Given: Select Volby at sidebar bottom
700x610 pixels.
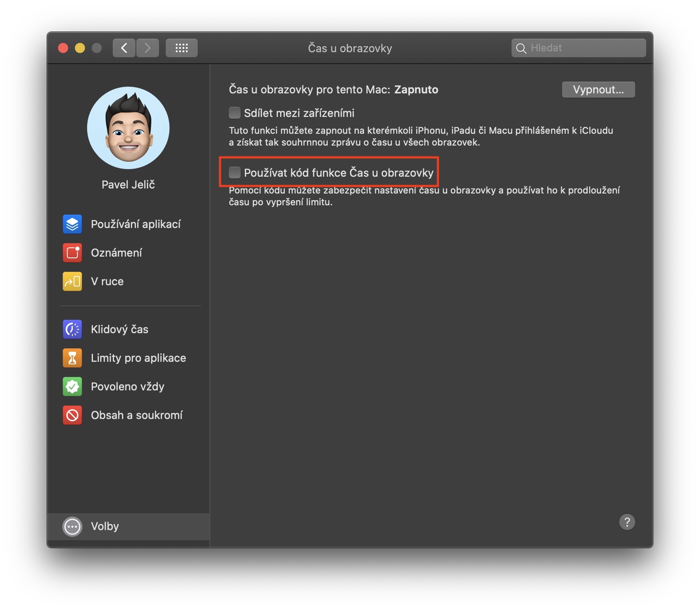Looking at the screenshot, I should [x=129, y=526].
